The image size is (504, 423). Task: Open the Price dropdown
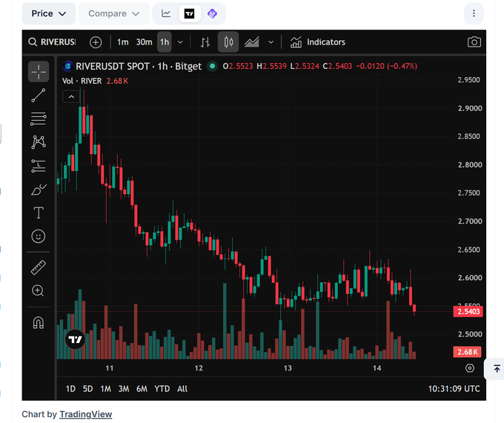(x=48, y=13)
